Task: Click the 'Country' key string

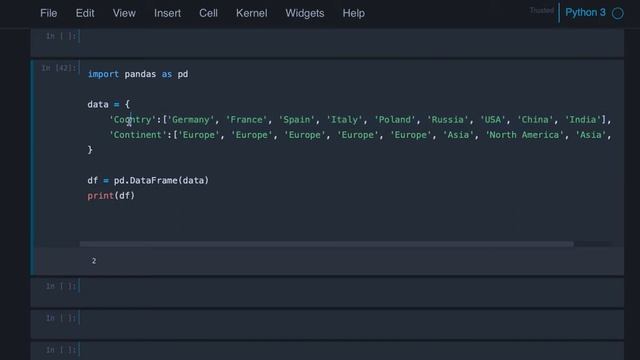Action: 133,120
